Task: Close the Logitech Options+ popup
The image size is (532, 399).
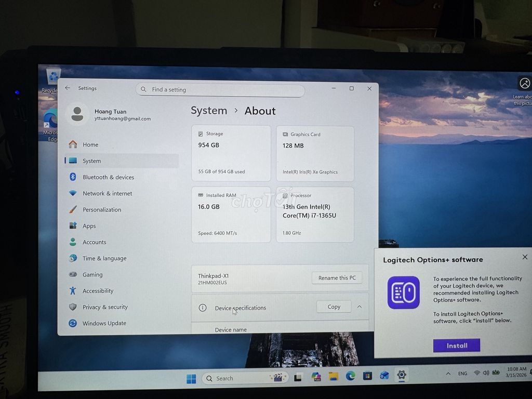Action: click(525, 257)
